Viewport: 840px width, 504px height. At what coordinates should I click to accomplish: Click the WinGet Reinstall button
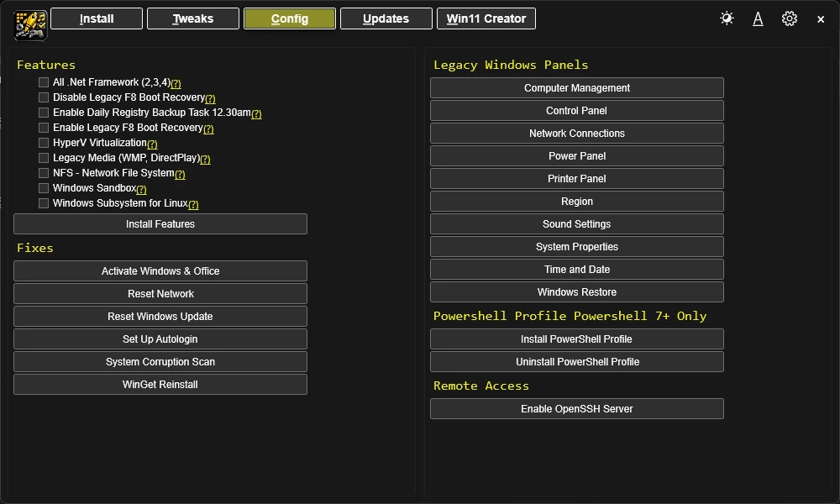[x=160, y=385]
